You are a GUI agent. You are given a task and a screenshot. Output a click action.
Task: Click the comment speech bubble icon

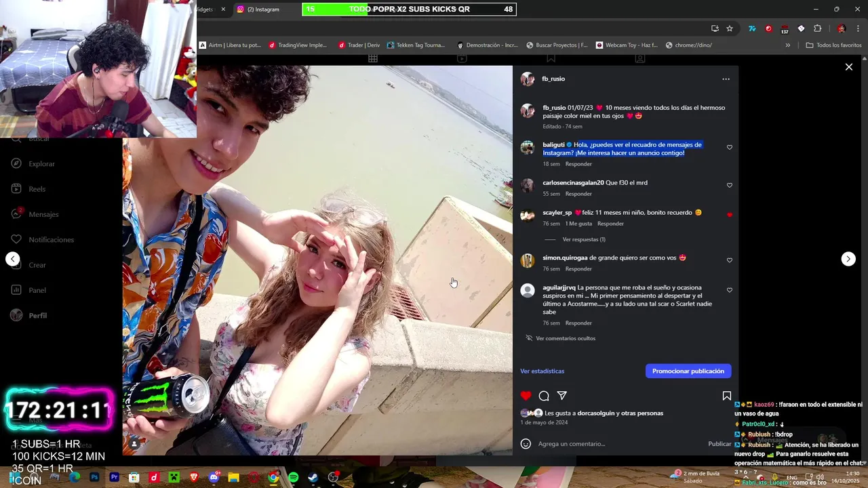(544, 396)
